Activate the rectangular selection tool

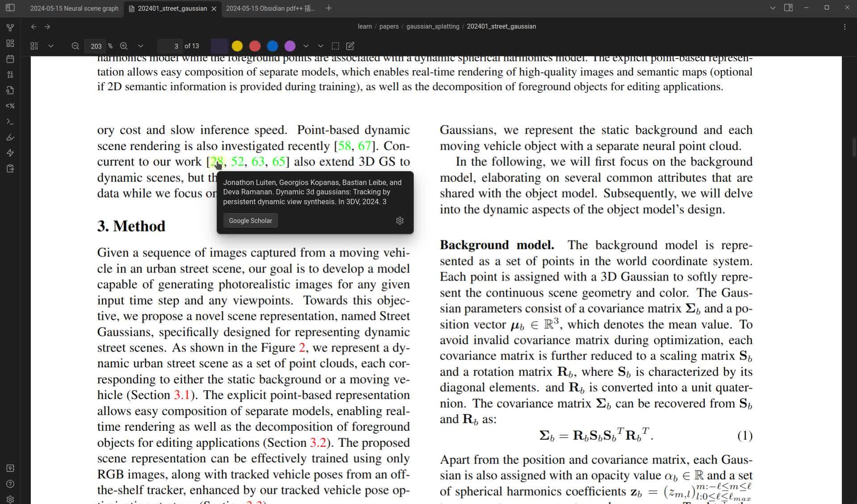pyautogui.click(x=335, y=46)
